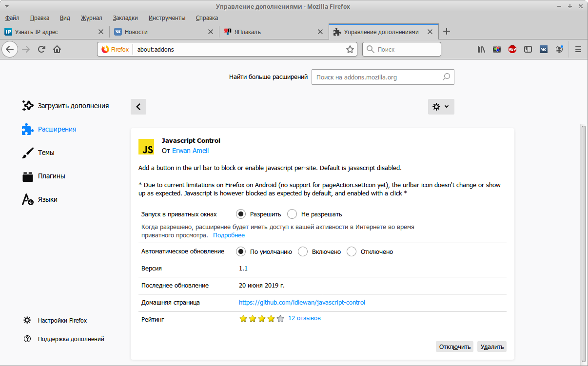Go back with the browser Back arrow

10,49
